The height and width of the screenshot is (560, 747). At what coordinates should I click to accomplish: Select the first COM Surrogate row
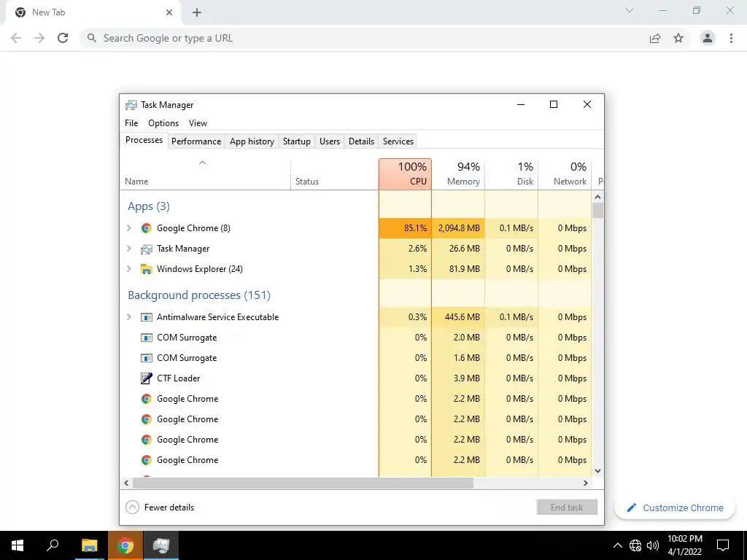(x=355, y=338)
